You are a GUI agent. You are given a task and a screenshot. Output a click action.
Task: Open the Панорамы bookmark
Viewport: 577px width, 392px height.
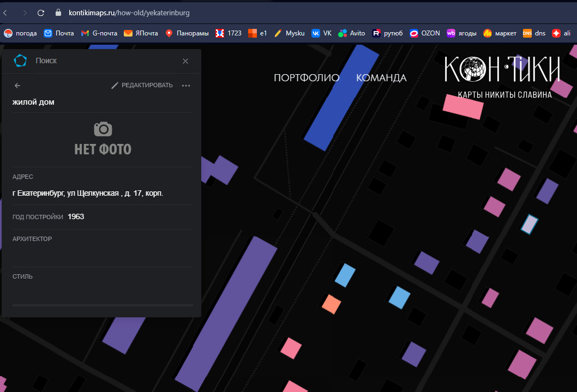(x=187, y=33)
